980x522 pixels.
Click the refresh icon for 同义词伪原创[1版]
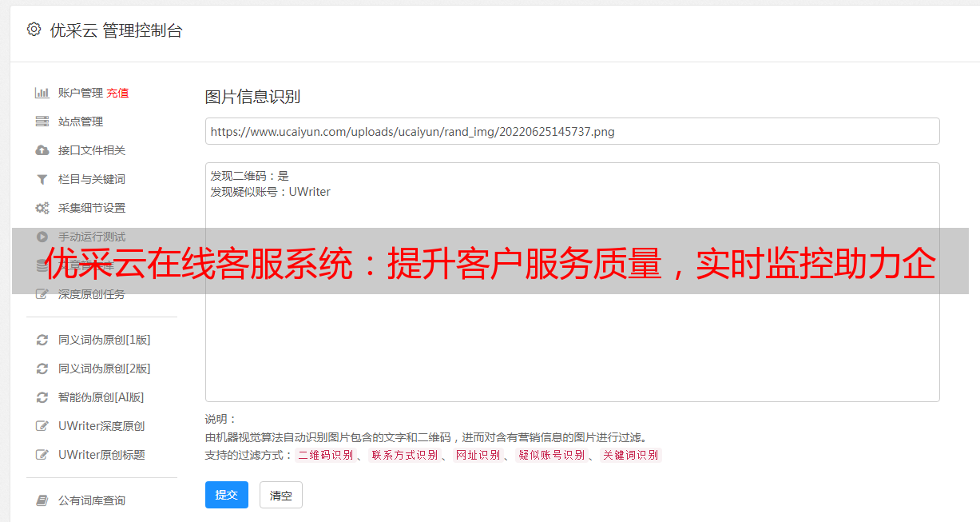pos(42,340)
